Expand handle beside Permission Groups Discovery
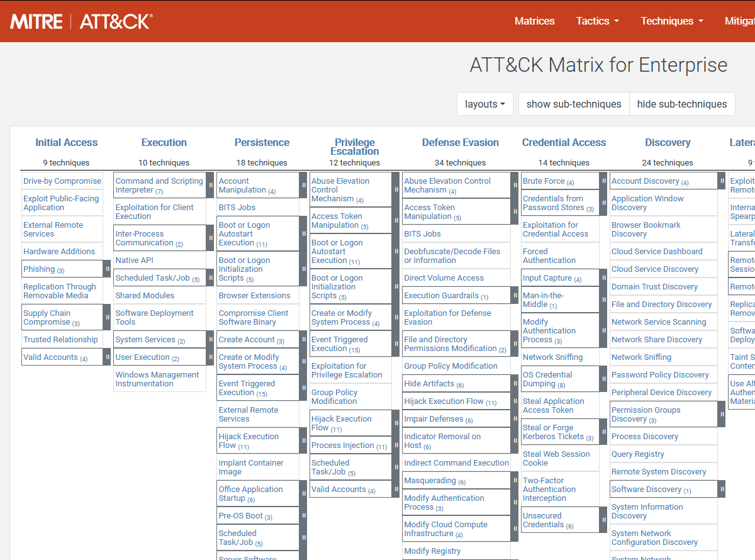 click(x=722, y=414)
